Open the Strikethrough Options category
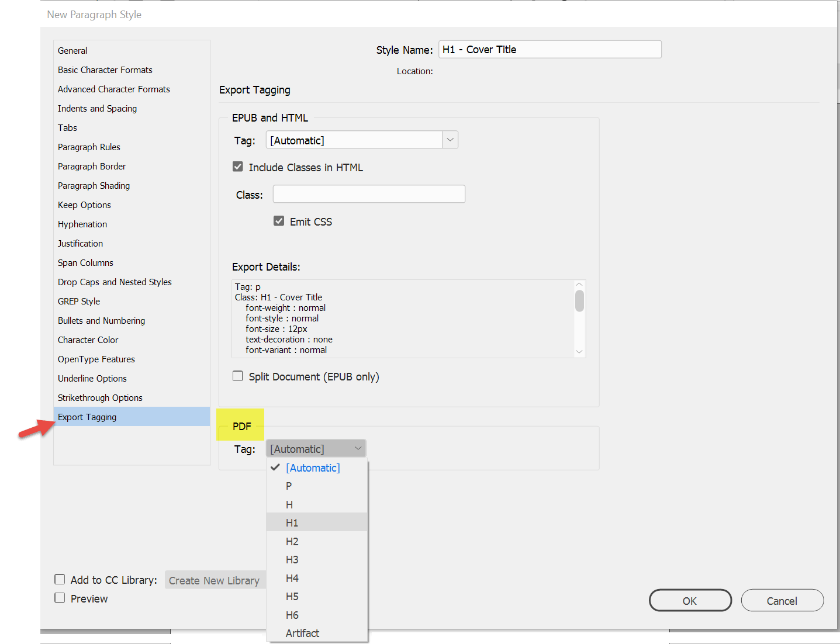Viewport: 840px width, 644px height. pyautogui.click(x=99, y=397)
